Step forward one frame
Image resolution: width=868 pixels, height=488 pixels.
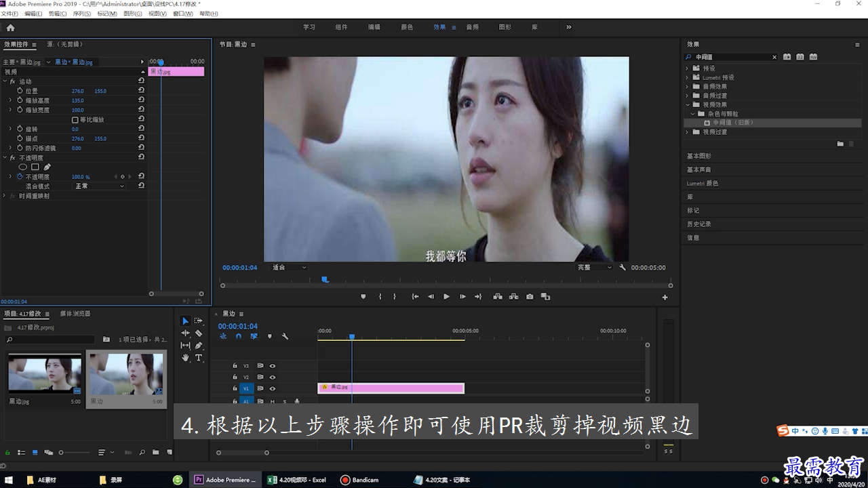coord(462,297)
